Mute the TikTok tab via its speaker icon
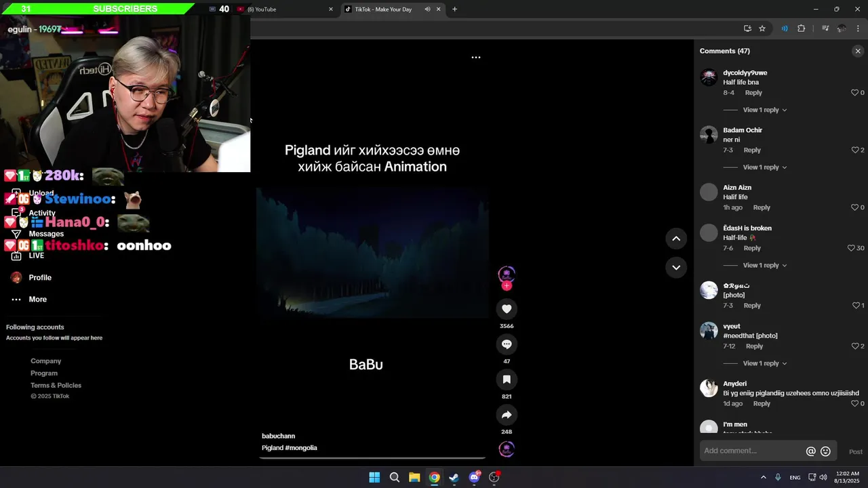Viewport: 868px width, 488px height. [427, 9]
